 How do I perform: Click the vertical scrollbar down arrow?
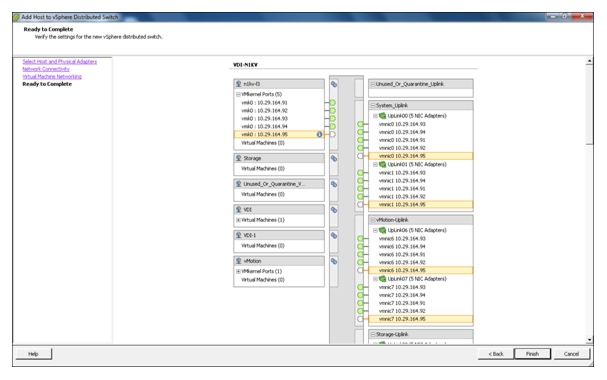tap(589, 340)
